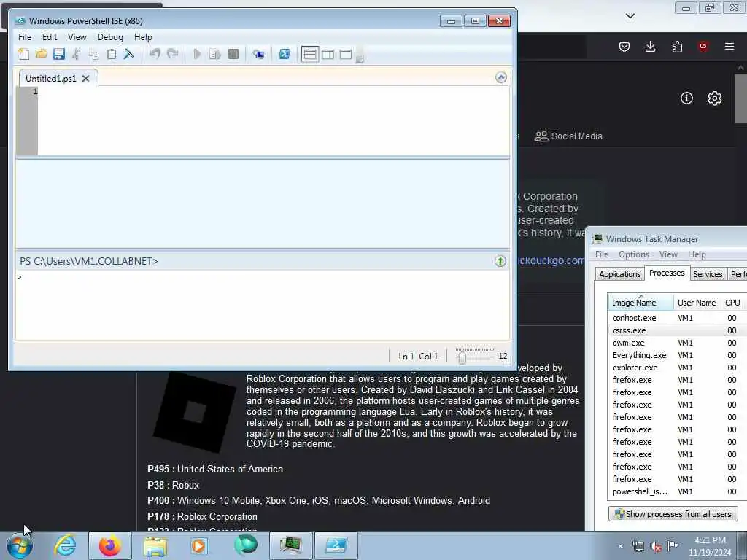
Task: Open New Remote PowerShell Tab icon
Action: coord(259,54)
